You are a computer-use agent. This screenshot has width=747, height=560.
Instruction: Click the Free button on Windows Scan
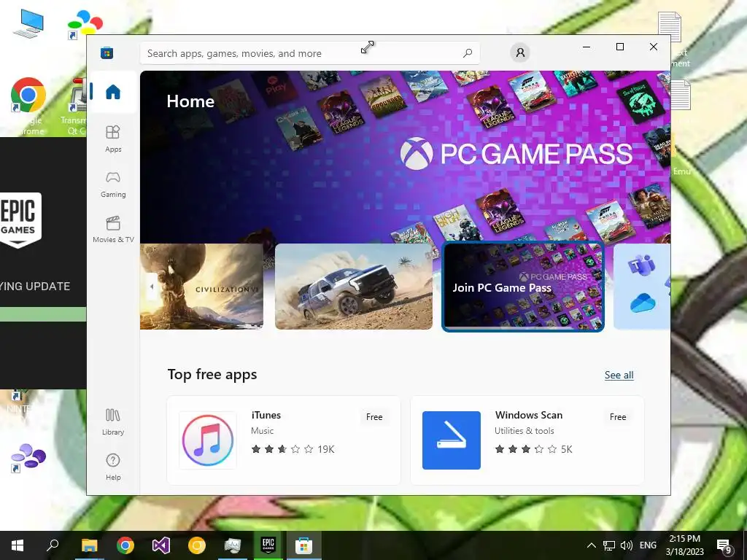618,416
